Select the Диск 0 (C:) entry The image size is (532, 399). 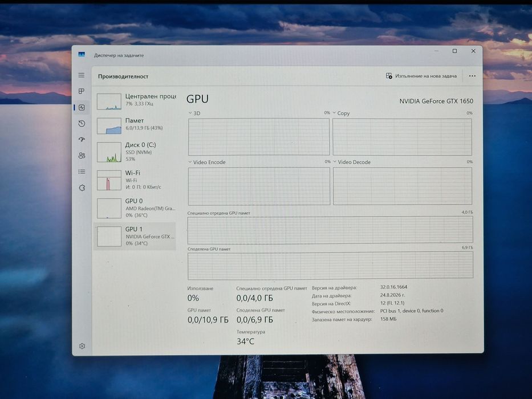[135, 152]
